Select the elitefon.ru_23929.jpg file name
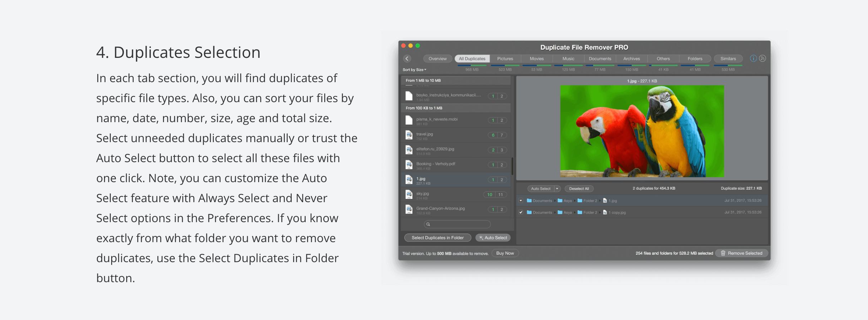Screen dimensions: 868x320 pos(435,149)
